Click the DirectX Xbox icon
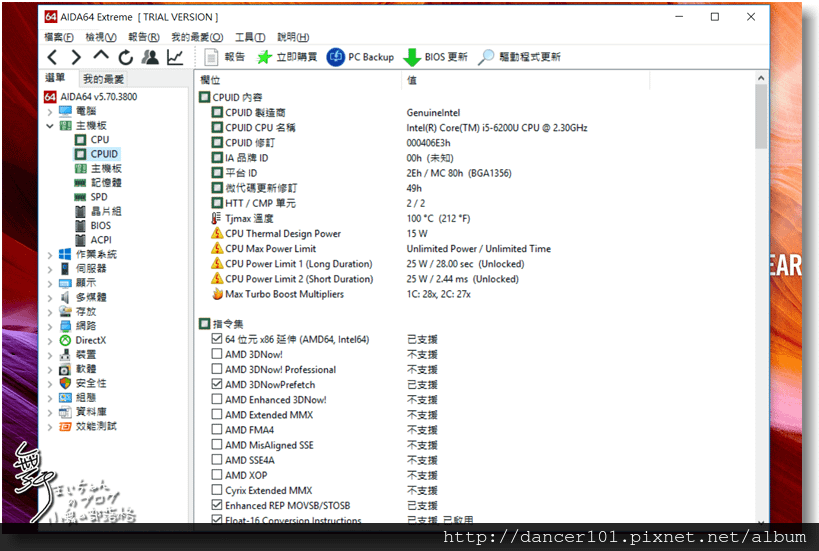Image resolution: width=819 pixels, height=551 pixels. click(65, 341)
